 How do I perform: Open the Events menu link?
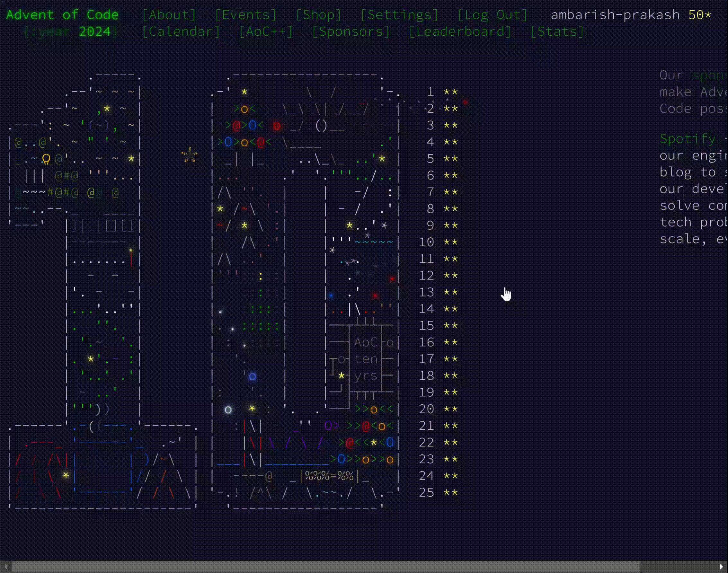click(245, 15)
